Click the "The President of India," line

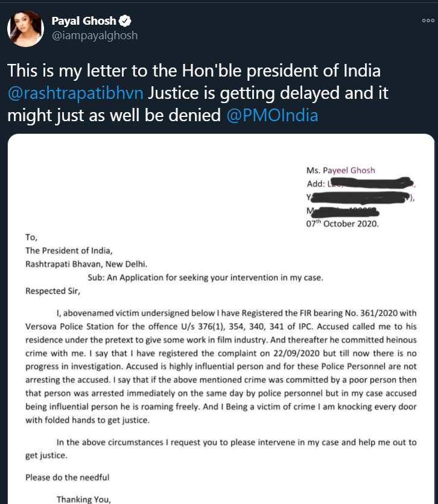point(69,250)
